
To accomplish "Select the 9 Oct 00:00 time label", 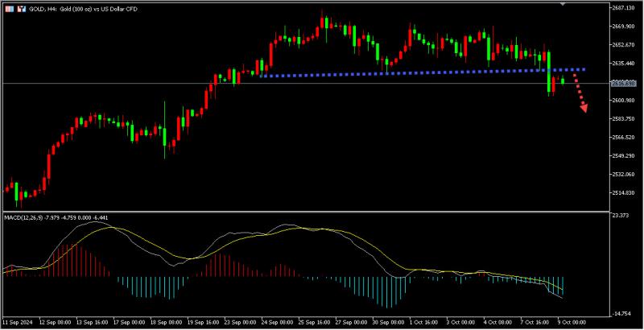I will pos(572,321).
